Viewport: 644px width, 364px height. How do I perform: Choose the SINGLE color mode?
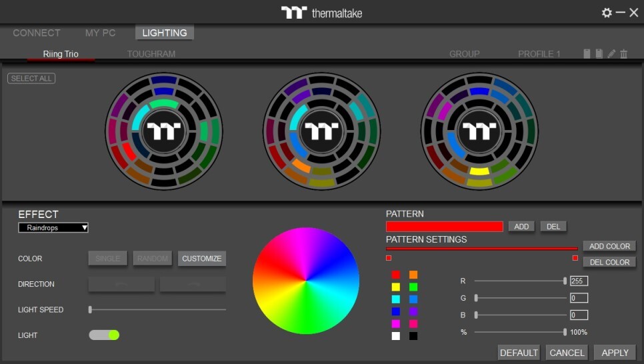[x=107, y=259]
